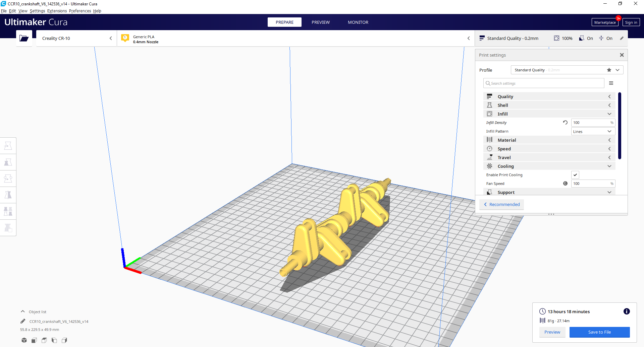Screen dimensions: 644x347
Task: Click the open file folder icon
Action: click(x=24, y=38)
